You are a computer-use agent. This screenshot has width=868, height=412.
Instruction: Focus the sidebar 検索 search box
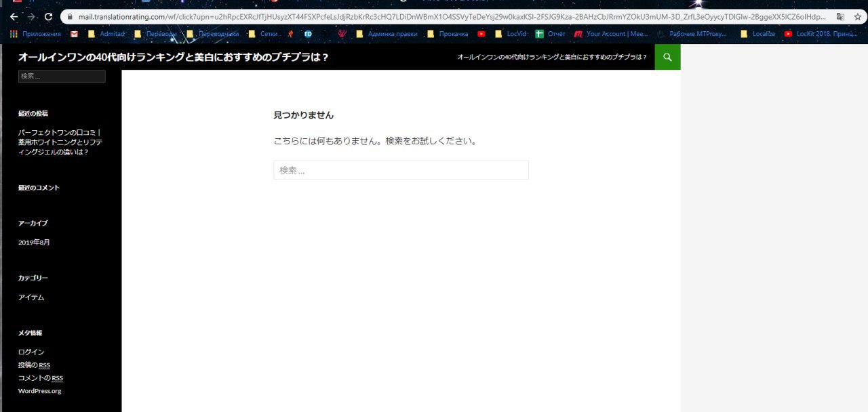pyautogui.click(x=62, y=77)
